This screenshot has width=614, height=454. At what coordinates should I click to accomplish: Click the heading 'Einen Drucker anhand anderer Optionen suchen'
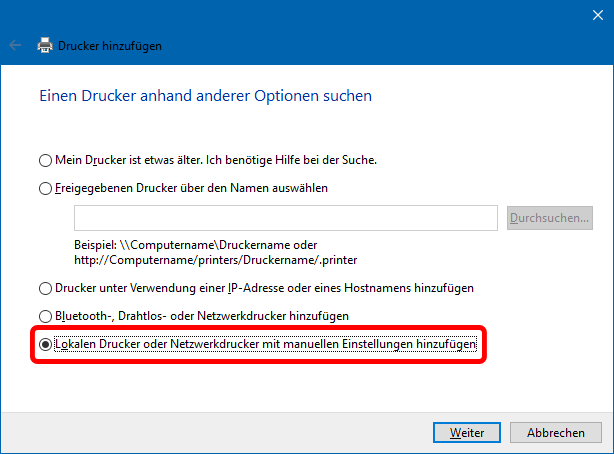click(205, 96)
